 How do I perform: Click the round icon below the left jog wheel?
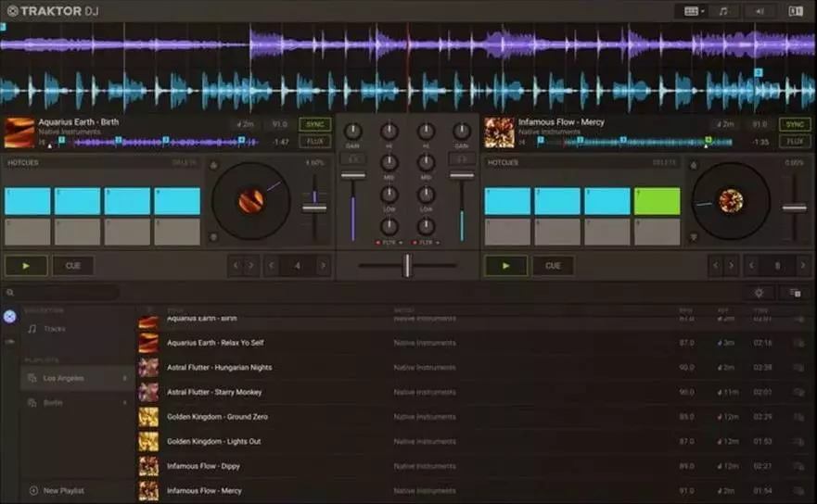213,237
